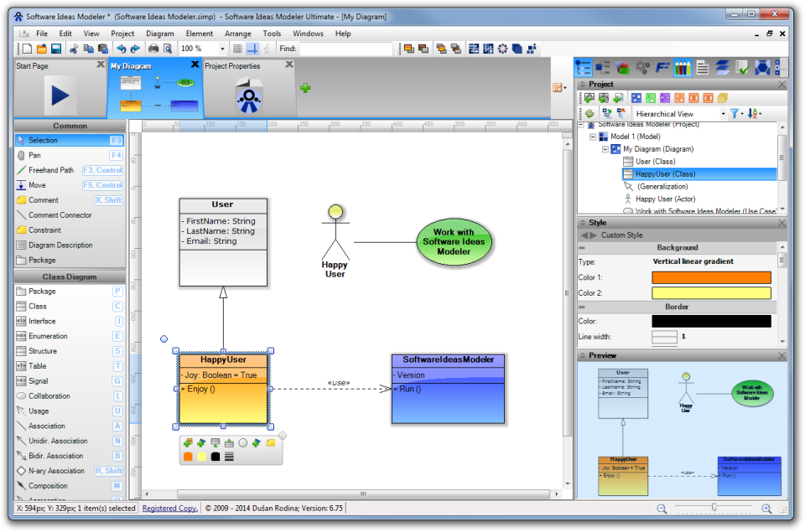The image size is (805, 532).
Task: Select the Comment tool
Action: 70,200
